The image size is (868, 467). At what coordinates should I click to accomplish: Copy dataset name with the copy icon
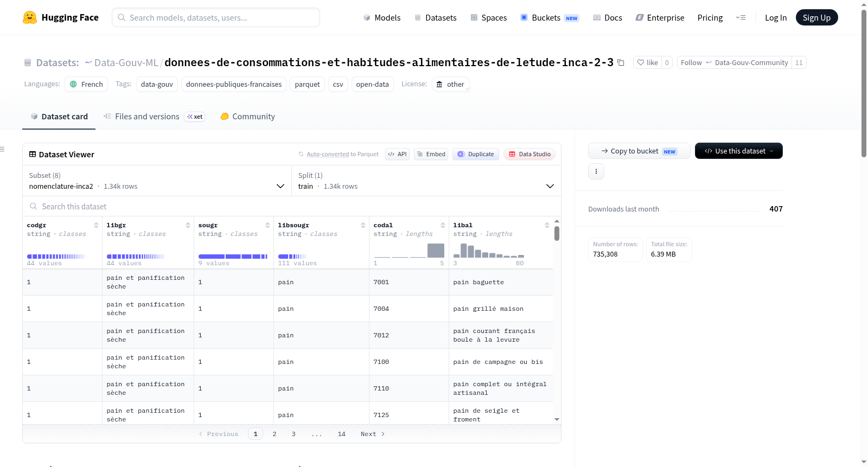[x=621, y=63]
